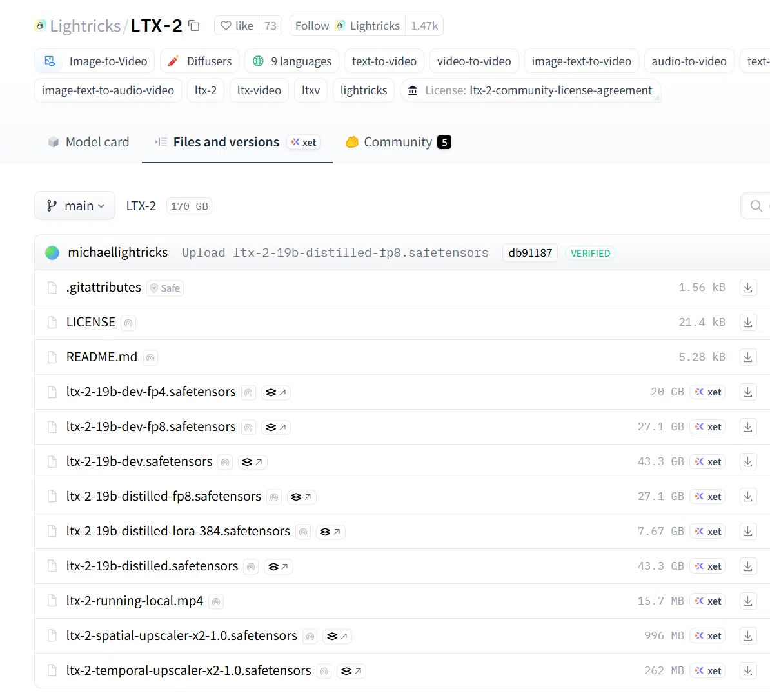Image resolution: width=770 pixels, height=700 pixels.
Task: Download ltx-2-19b-distilled-lora-384.safetensors
Action: (748, 532)
